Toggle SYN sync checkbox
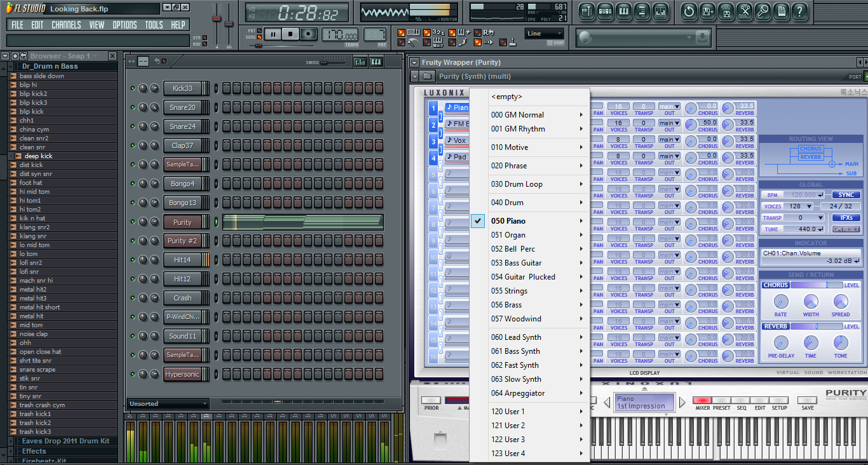The width and height of the screenshot is (868, 465). (205, 37)
